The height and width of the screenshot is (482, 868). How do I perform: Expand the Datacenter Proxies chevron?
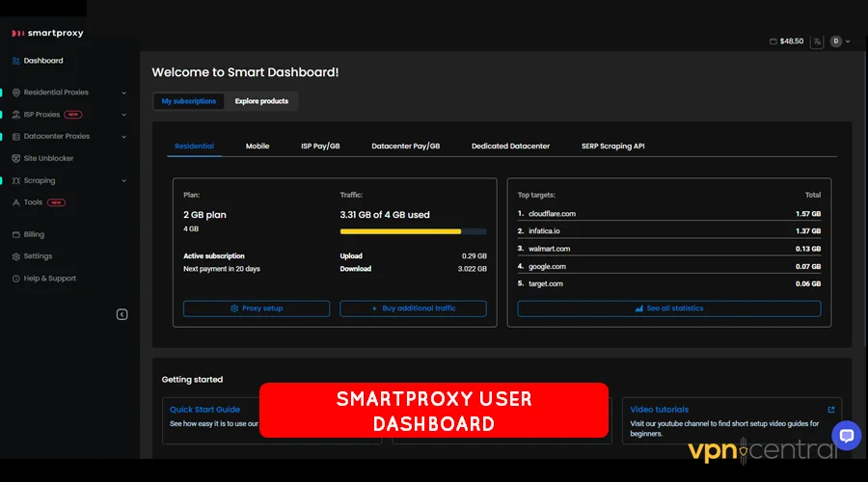pos(124,137)
